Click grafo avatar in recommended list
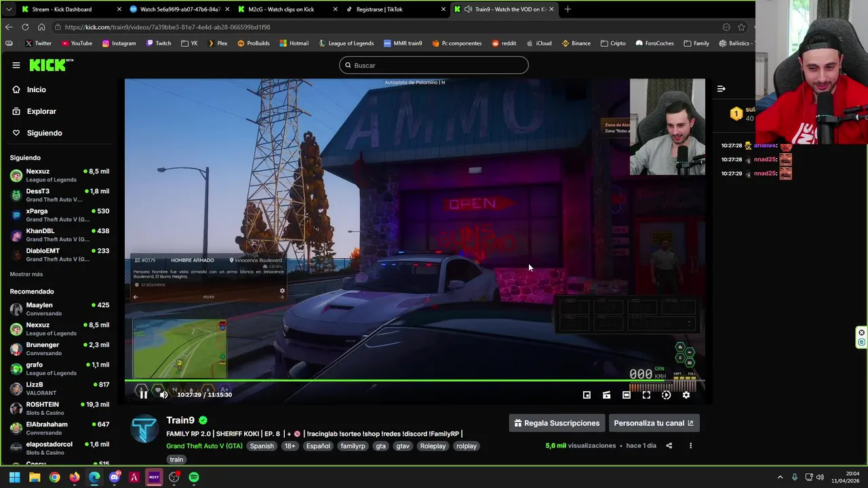 16,369
